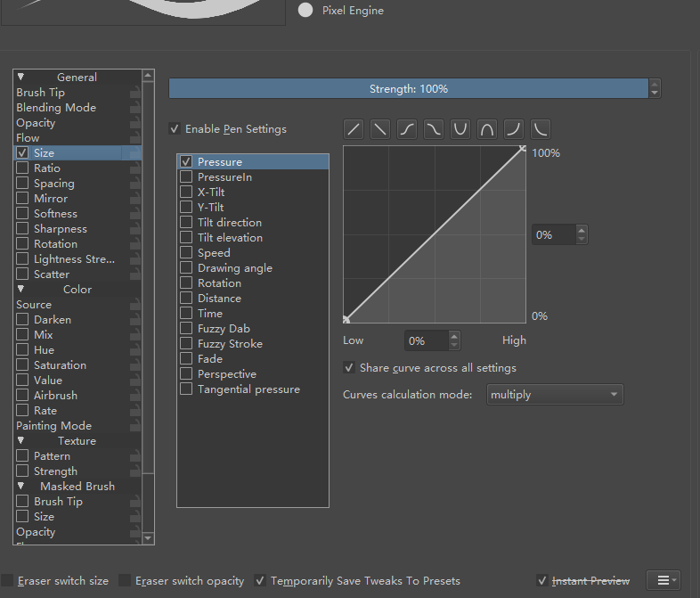Click the Strength 100% slider bar
The image size is (700, 598).
408,89
